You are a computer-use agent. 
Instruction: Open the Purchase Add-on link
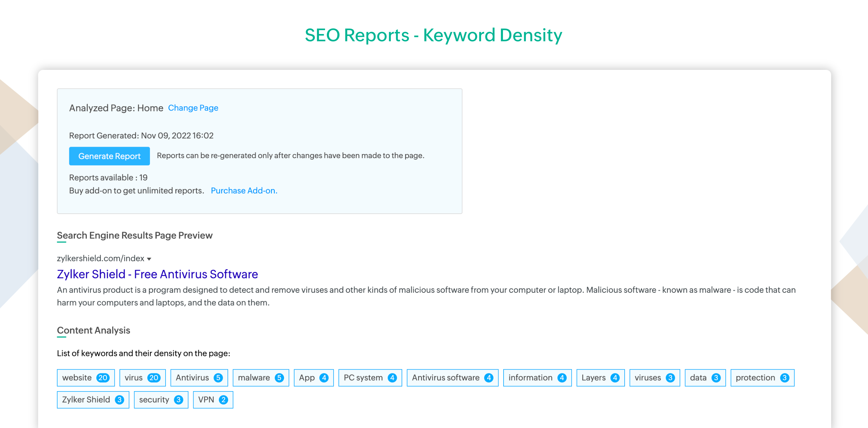click(244, 191)
